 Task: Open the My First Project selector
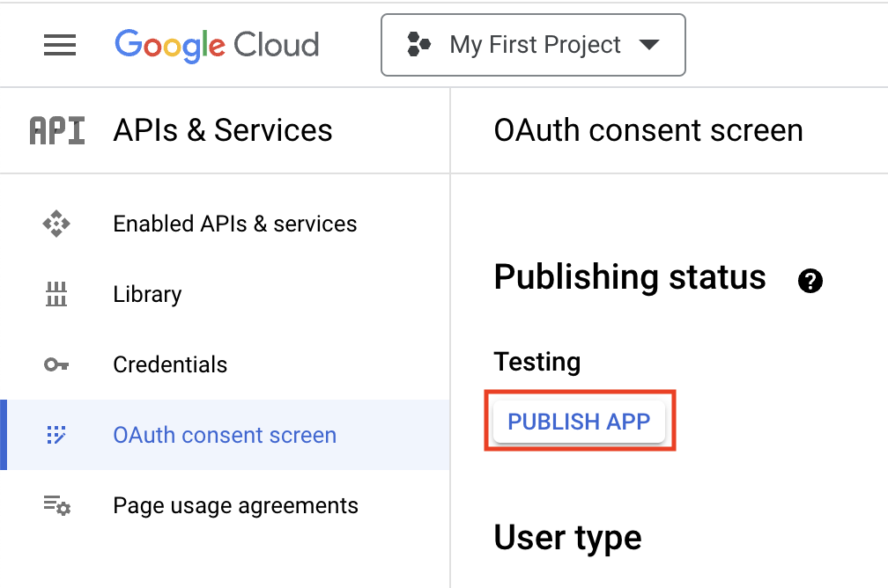click(x=534, y=45)
